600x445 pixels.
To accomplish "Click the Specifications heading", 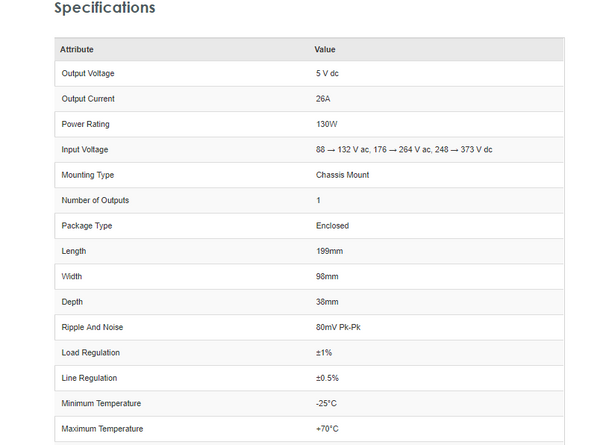I will pyautogui.click(x=104, y=9).
